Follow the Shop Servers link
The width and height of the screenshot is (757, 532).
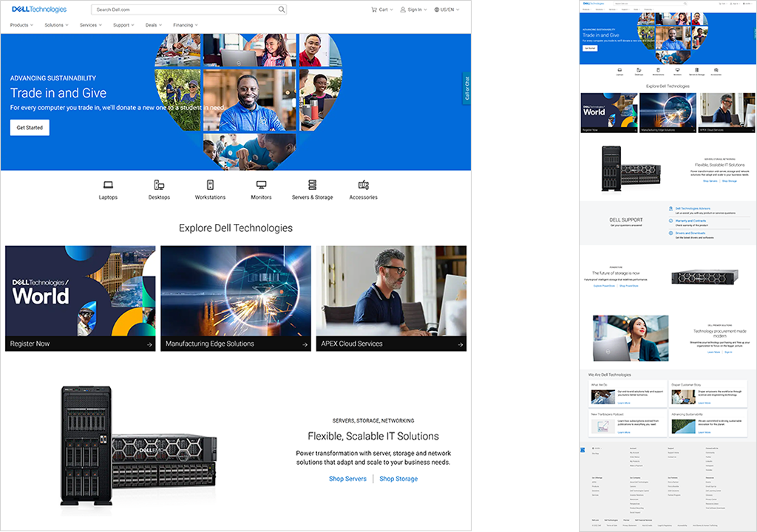coord(347,479)
